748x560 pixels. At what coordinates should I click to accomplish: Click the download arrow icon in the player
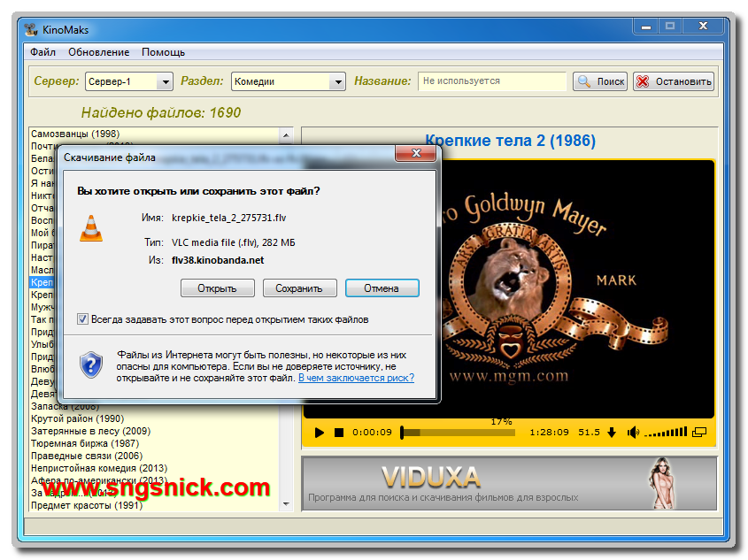612,433
